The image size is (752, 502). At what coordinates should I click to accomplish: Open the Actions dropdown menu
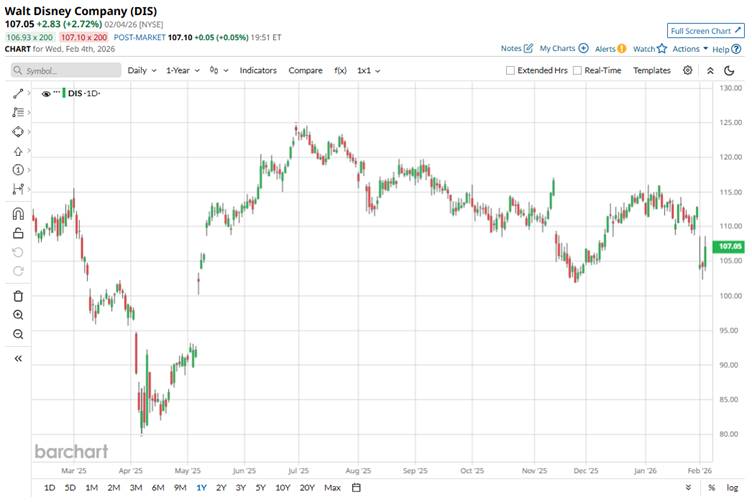(690, 48)
